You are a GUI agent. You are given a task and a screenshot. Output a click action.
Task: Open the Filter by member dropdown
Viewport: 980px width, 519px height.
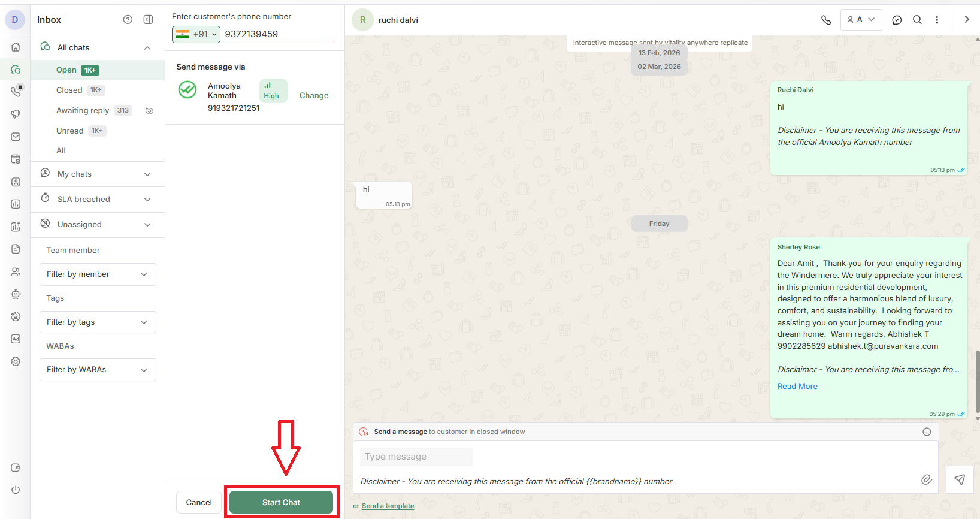tap(98, 274)
